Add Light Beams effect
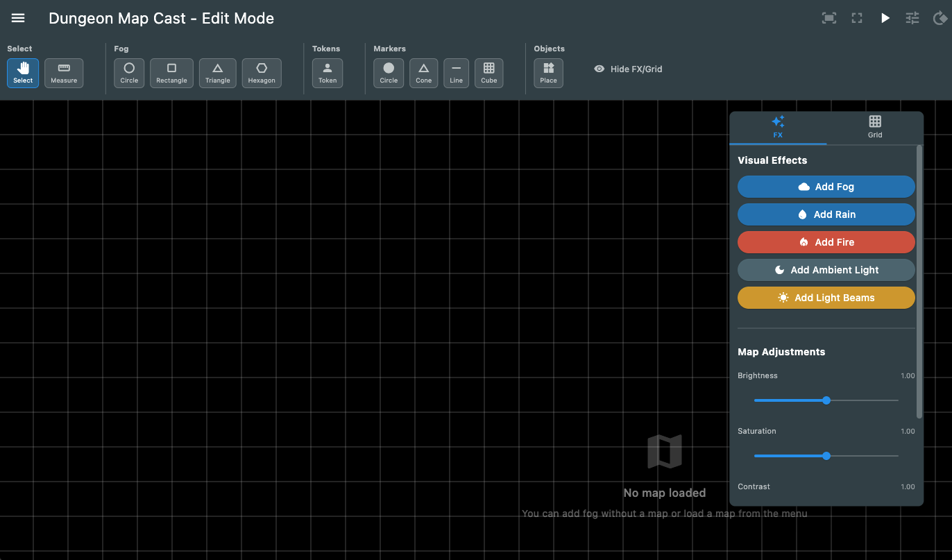 [x=826, y=298]
